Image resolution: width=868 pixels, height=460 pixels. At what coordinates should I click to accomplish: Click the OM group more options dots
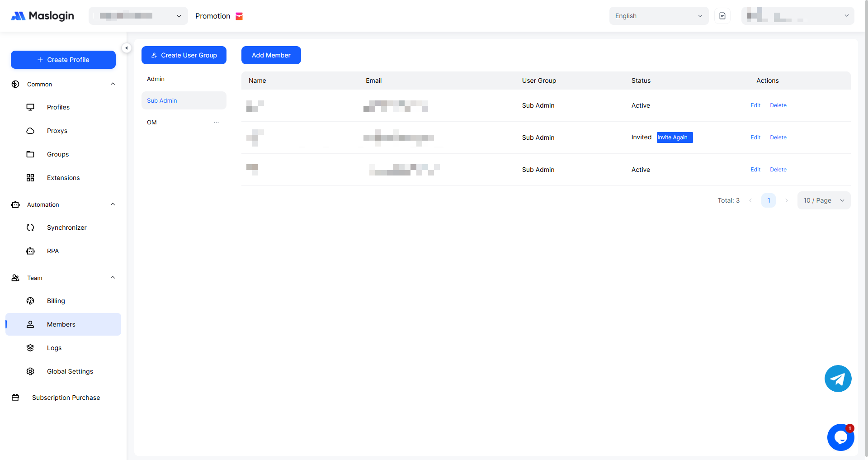(x=216, y=122)
